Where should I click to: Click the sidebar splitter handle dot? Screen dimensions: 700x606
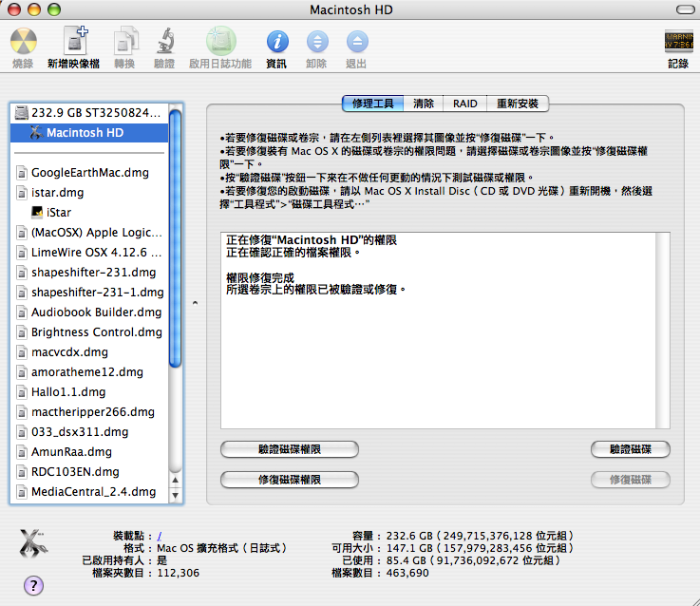pyautogui.click(x=195, y=303)
